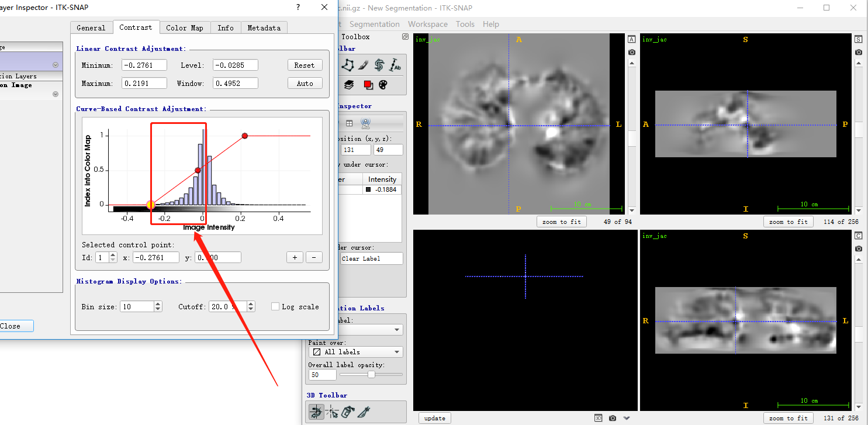
Task: Click the Auto contrast button
Action: (x=305, y=84)
